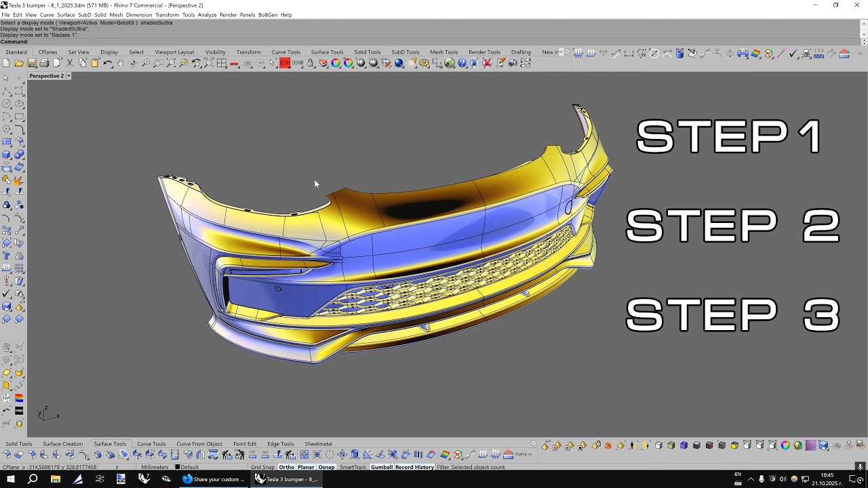Switch to the Surface Tools tab in top toolbar
The height and width of the screenshot is (488, 868).
[328, 52]
